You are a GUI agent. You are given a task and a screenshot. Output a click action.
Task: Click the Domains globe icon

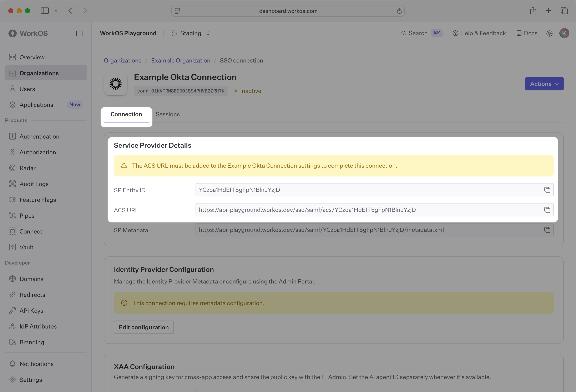tap(12, 279)
